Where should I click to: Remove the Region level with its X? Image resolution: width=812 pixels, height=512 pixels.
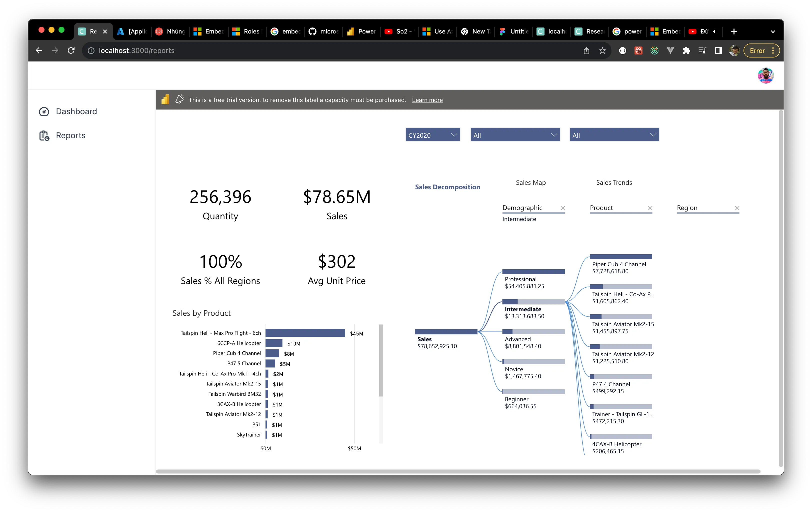click(x=737, y=208)
